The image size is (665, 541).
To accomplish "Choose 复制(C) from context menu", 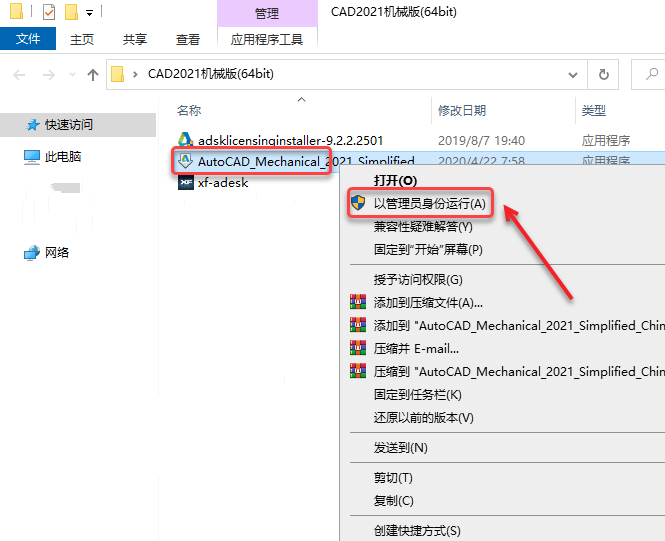I will 393,501.
